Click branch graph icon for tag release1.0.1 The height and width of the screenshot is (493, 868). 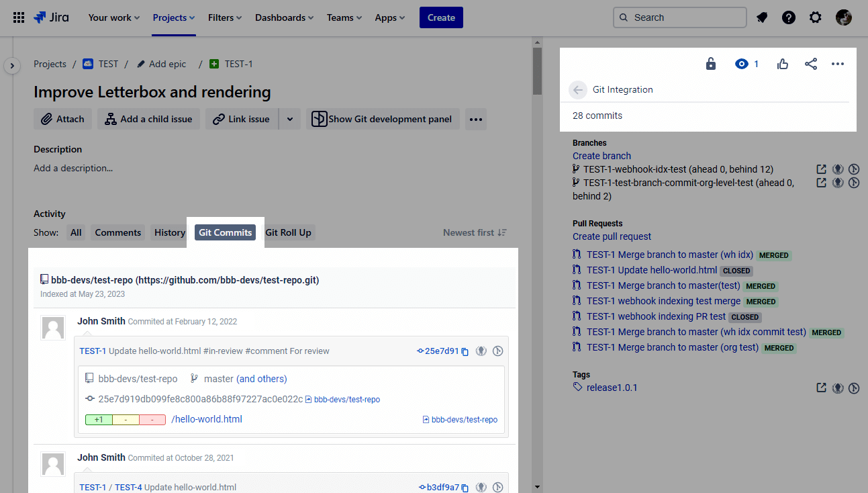854,388
